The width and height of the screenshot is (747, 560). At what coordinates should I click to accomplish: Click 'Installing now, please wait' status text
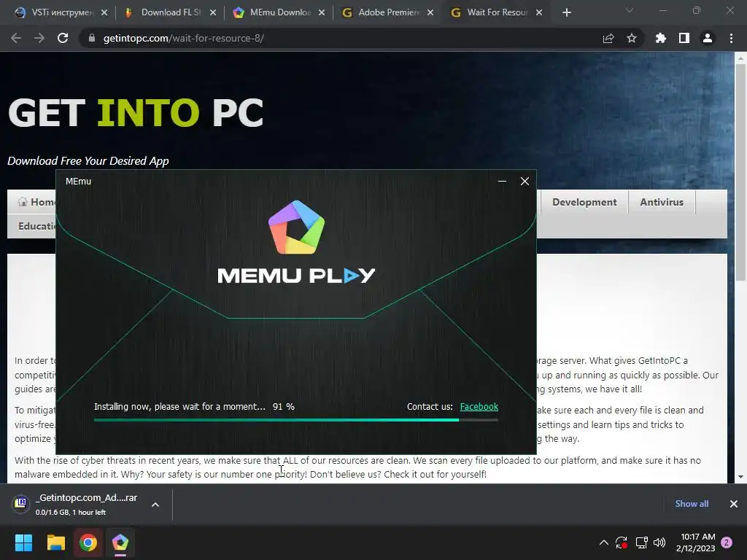[x=179, y=407]
